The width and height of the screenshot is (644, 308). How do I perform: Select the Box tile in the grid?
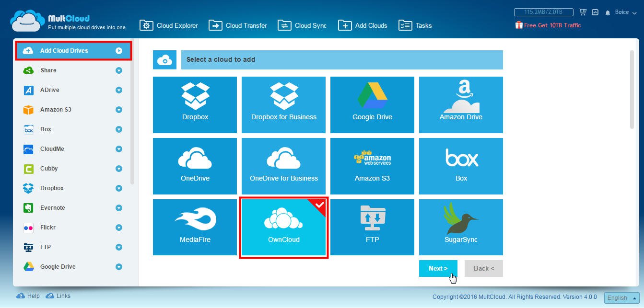coord(461,166)
